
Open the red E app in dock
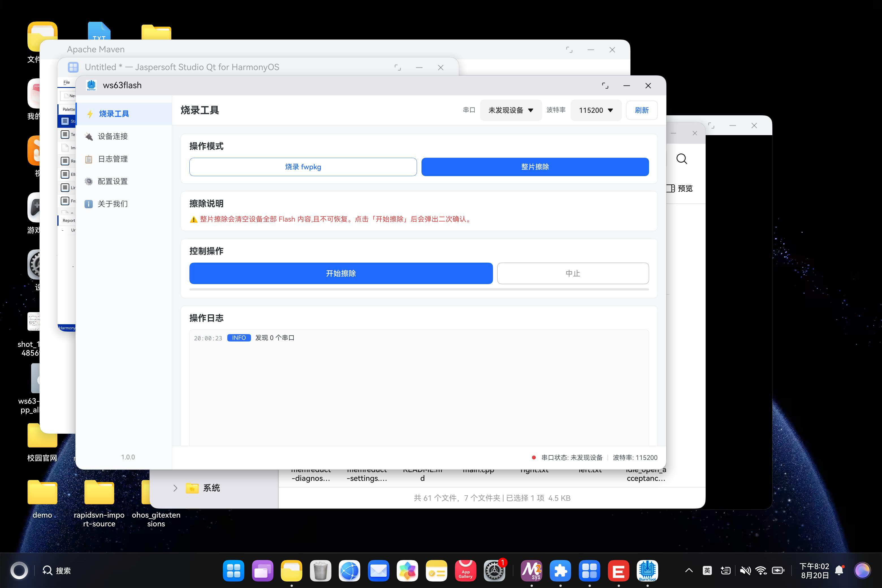(618, 571)
